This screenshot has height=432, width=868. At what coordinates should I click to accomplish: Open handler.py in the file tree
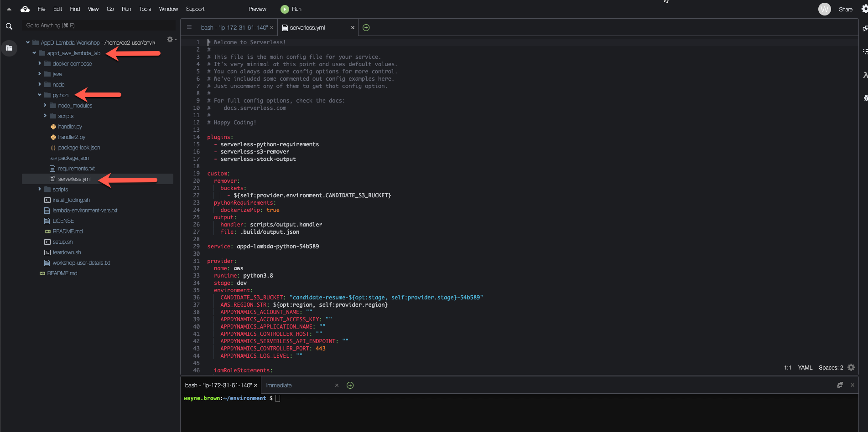[70, 127]
